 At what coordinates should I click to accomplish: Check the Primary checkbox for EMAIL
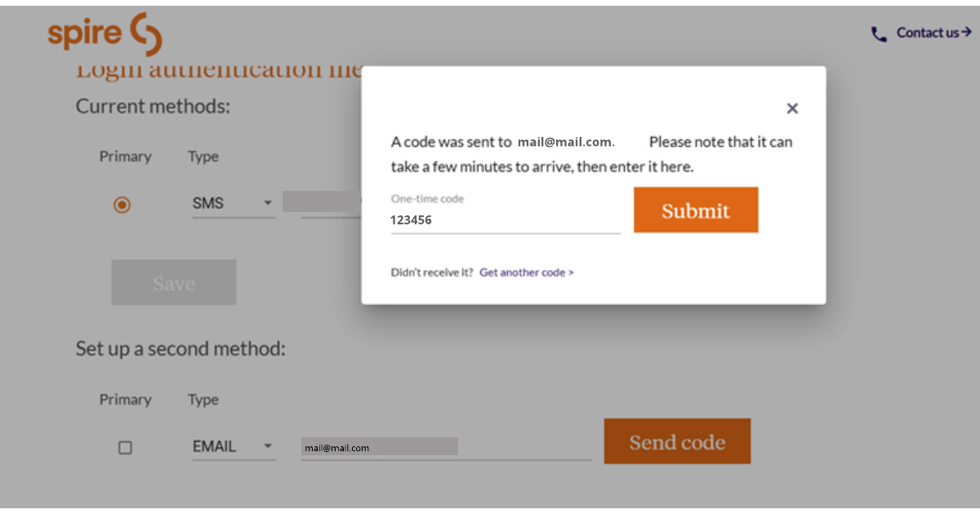tap(125, 447)
